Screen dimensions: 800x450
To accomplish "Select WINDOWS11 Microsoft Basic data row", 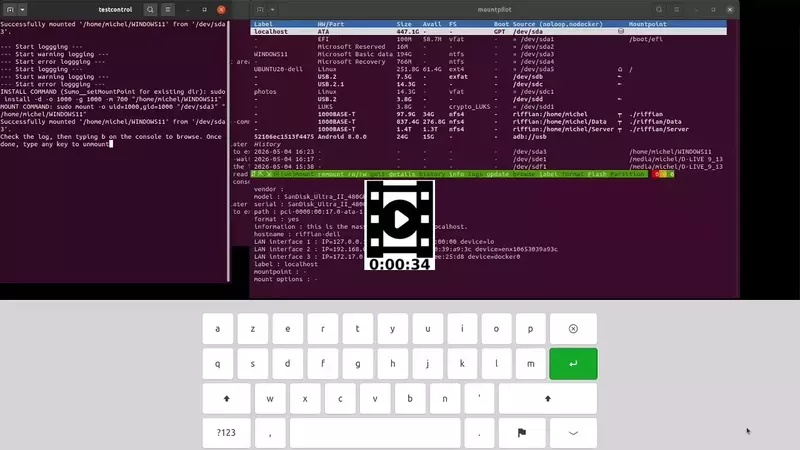I will [488, 54].
